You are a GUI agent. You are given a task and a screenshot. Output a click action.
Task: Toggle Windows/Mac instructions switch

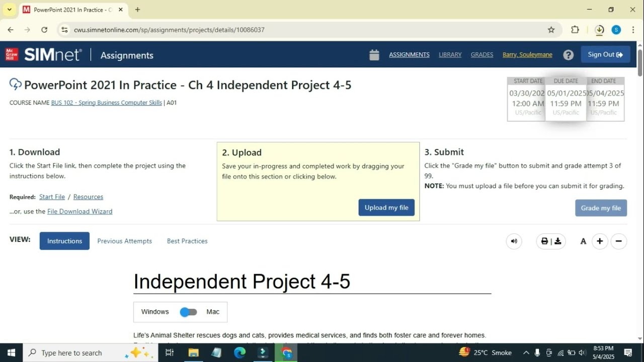(188, 312)
